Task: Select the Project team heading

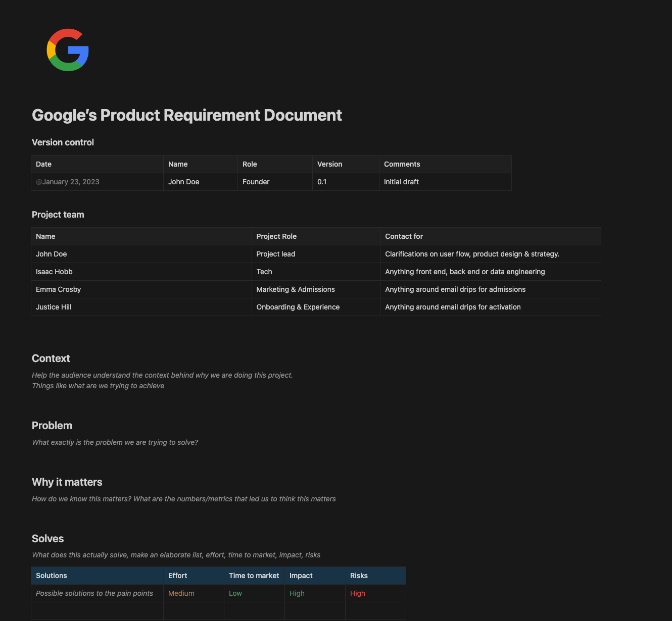Action: tap(58, 215)
